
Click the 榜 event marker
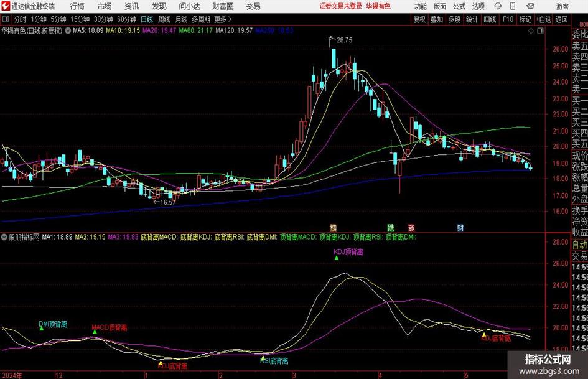[x=333, y=227]
